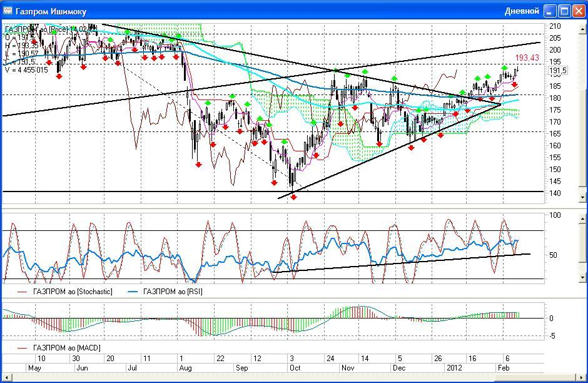Click the 180 price axis label

555,98
